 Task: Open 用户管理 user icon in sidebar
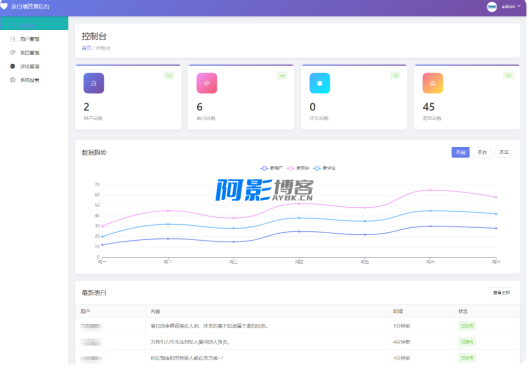[12, 39]
